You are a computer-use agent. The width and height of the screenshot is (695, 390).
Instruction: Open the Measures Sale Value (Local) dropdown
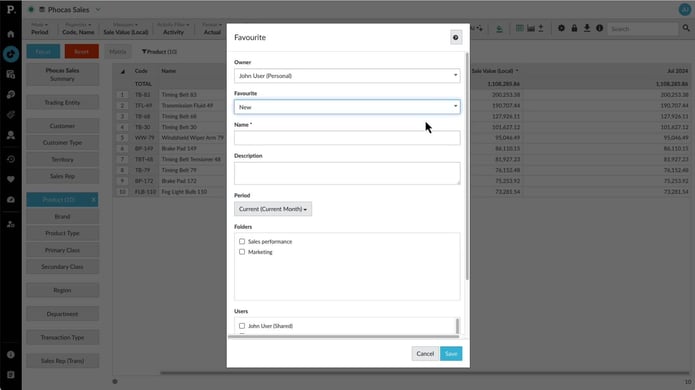[126, 29]
